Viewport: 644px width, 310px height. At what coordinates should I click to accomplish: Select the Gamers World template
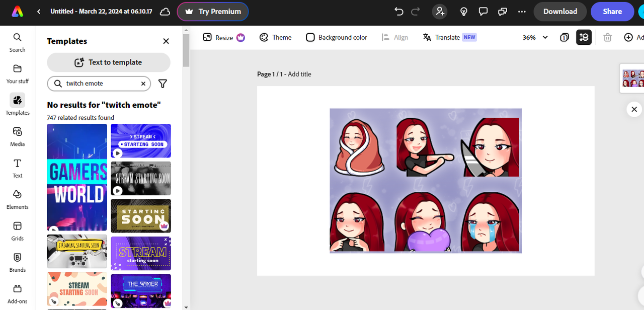(x=77, y=177)
